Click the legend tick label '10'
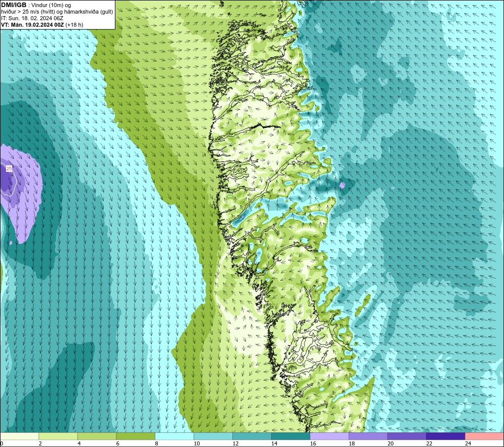Image resolution: width=504 pixels, height=447 pixels. tap(197, 443)
